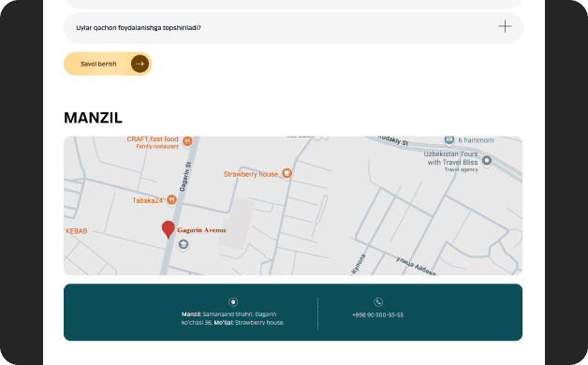588x365 pixels.
Task: Click the plus icon on the FAQ row
Action: click(505, 26)
